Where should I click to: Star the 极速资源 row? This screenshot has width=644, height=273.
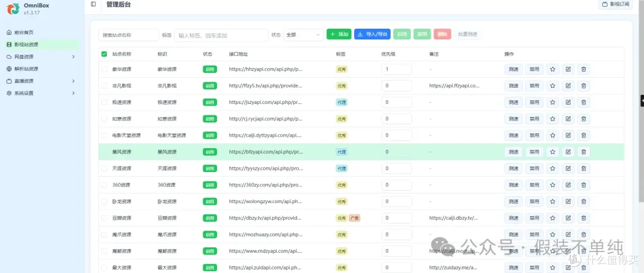pyautogui.click(x=552, y=102)
